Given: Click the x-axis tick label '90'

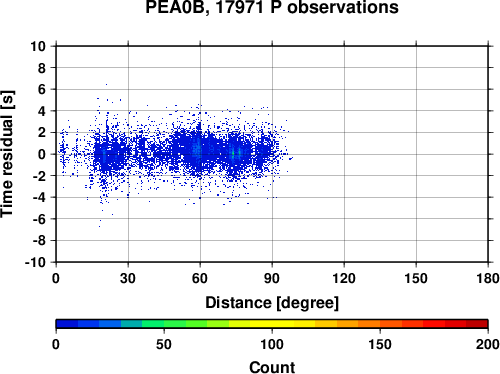Looking at the screenshot, I should [272, 278].
